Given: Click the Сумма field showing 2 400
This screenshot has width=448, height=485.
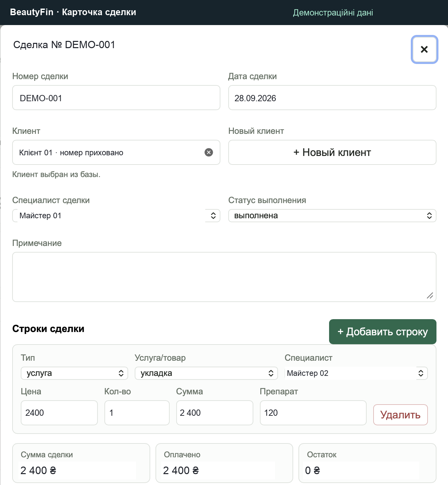Looking at the screenshot, I should coord(215,413).
